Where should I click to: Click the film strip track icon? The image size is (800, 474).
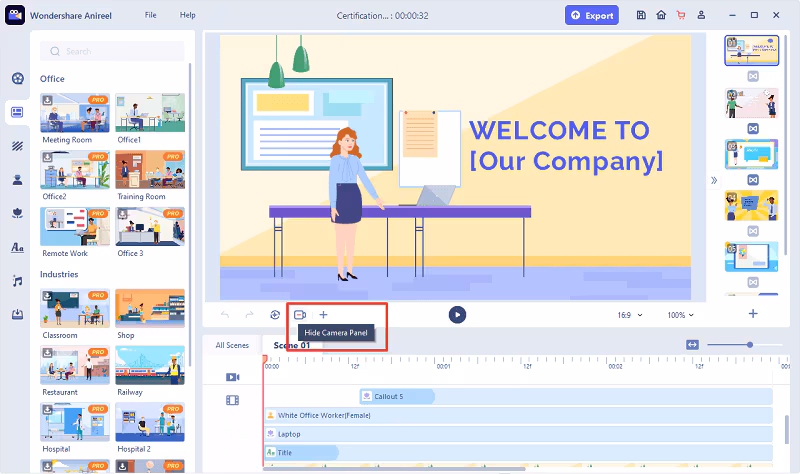point(233,401)
